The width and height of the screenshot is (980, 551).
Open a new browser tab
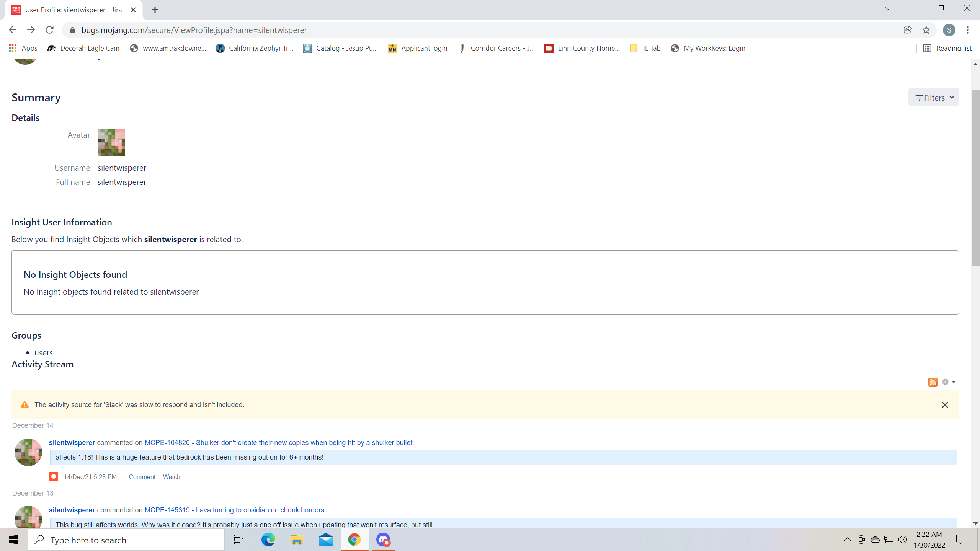point(155,10)
